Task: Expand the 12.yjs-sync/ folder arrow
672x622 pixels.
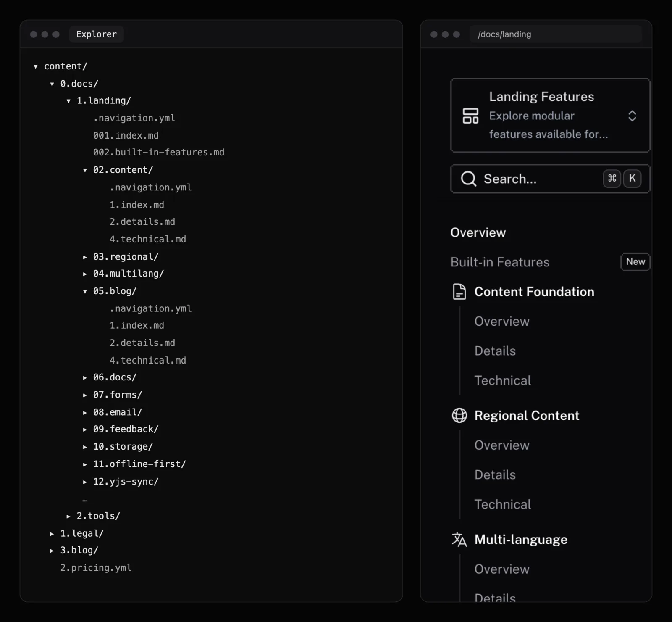Action: (85, 482)
